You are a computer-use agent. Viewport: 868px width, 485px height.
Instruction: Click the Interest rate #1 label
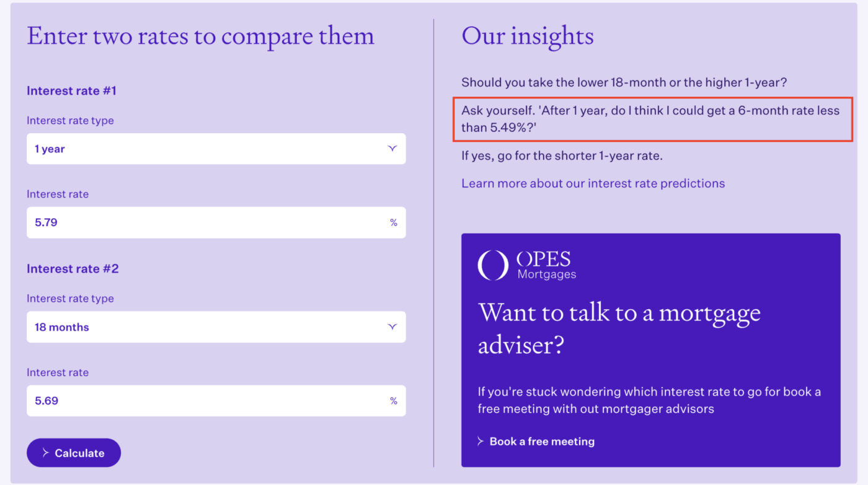pyautogui.click(x=71, y=91)
